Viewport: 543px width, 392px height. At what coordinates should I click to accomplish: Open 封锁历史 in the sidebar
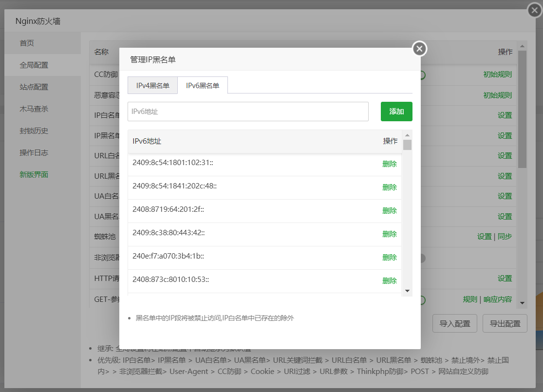coord(42,131)
